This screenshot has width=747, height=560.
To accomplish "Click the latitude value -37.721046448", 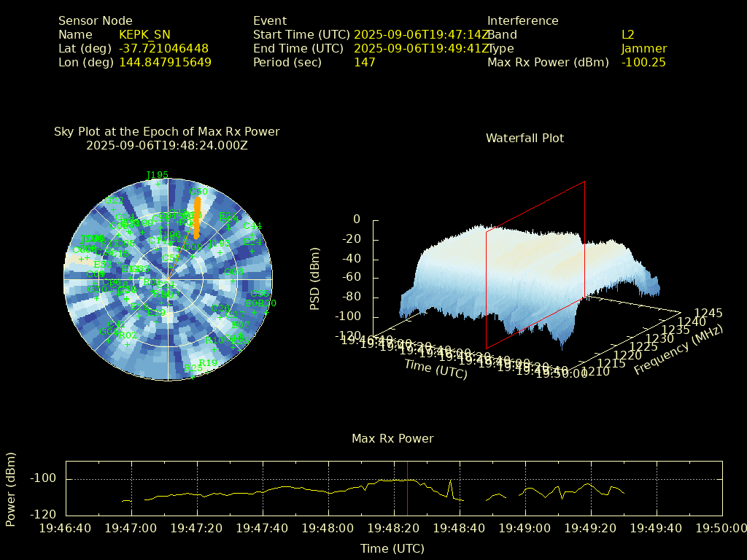I will point(163,48).
